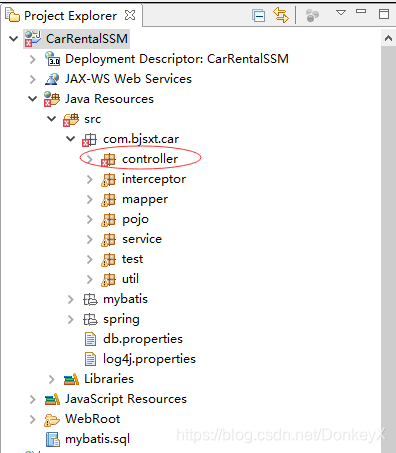Viewport: 396px width, 453px height.
Task: Click the spring package icon
Action: click(x=90, y=319)
